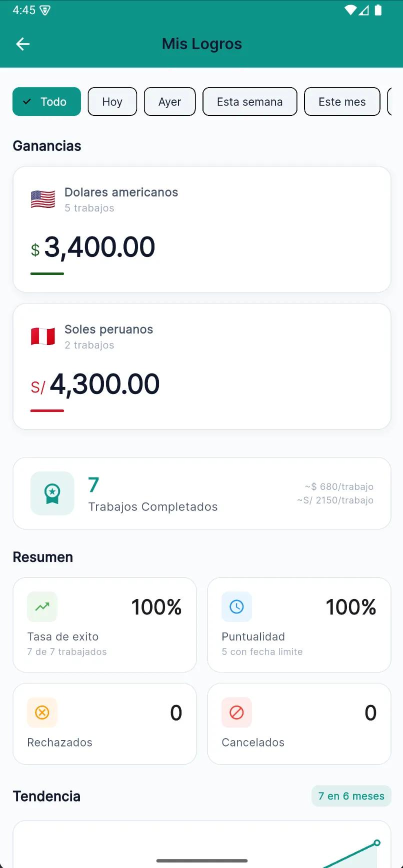Tap the US flag icon on Dolares americanos card
The height and width of the screenshot is (868, 403).
[42, 199]
